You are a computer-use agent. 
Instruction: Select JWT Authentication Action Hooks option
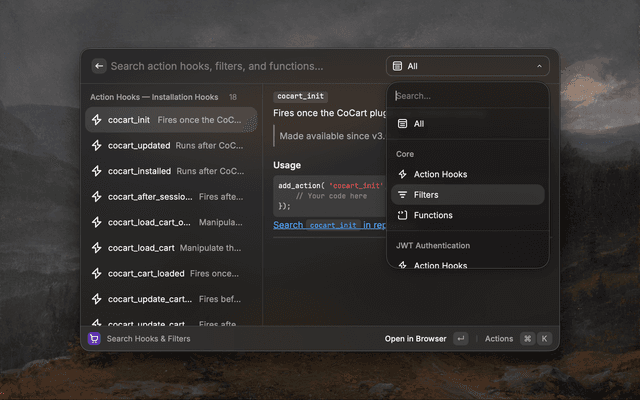tap(467, 264)
